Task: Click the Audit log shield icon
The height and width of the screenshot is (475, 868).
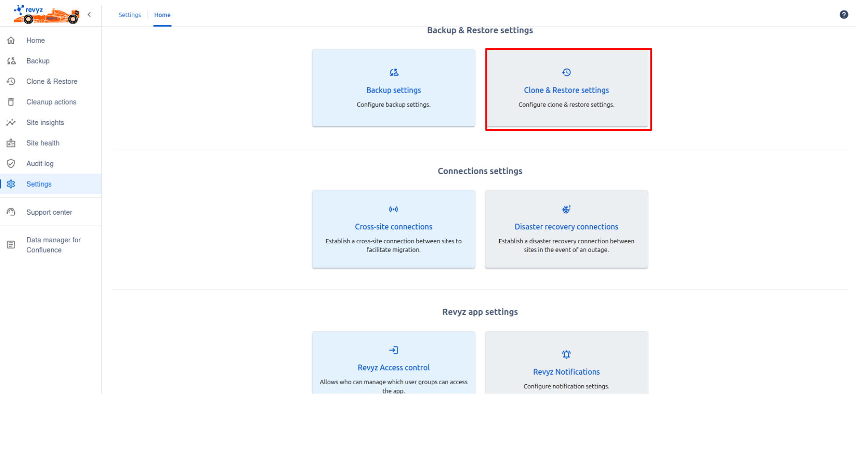Action: click(x=11, y=164)
